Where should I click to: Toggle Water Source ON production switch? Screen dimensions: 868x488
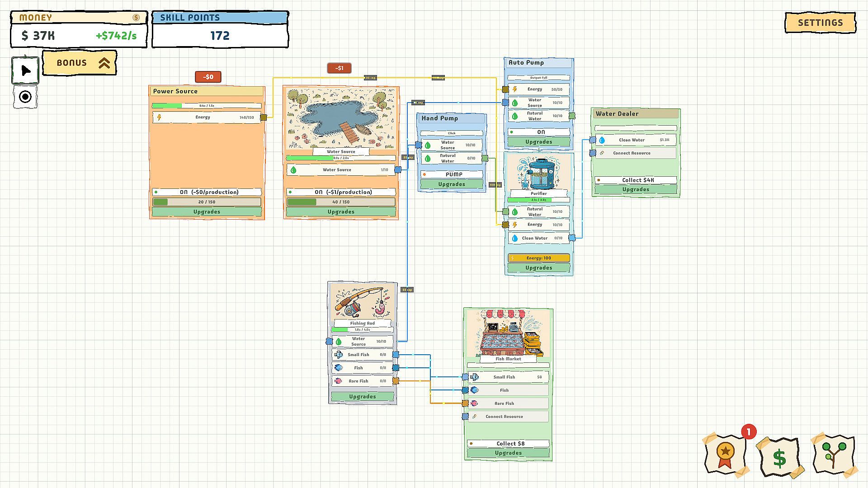pos(341,192)
